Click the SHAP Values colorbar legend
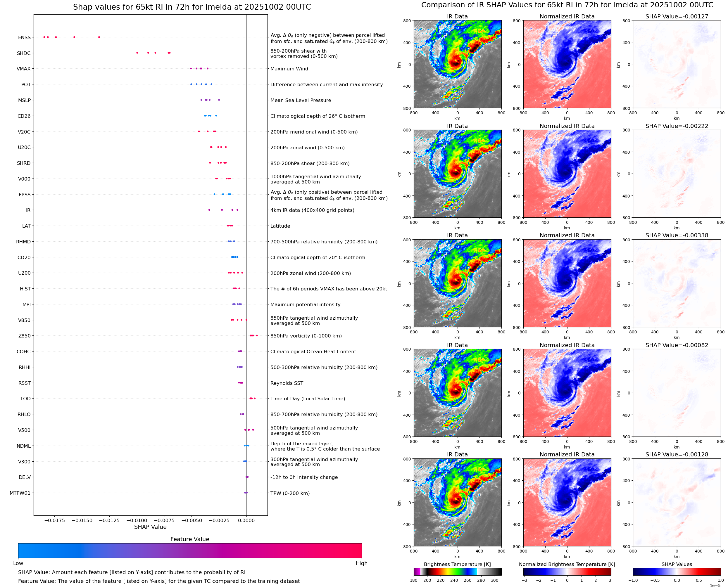 click(677, 572)
